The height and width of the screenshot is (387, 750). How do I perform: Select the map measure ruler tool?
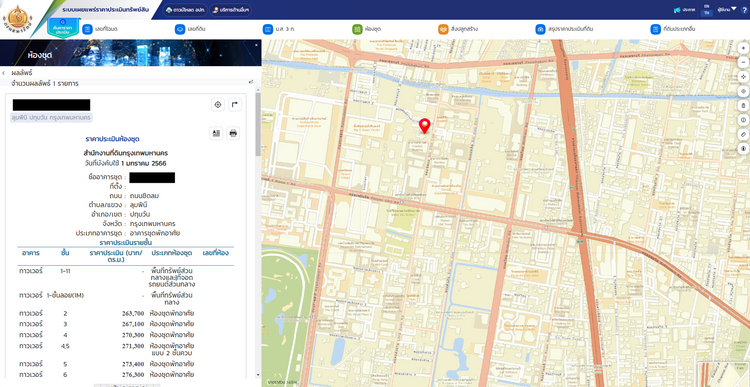pos(743,134)
